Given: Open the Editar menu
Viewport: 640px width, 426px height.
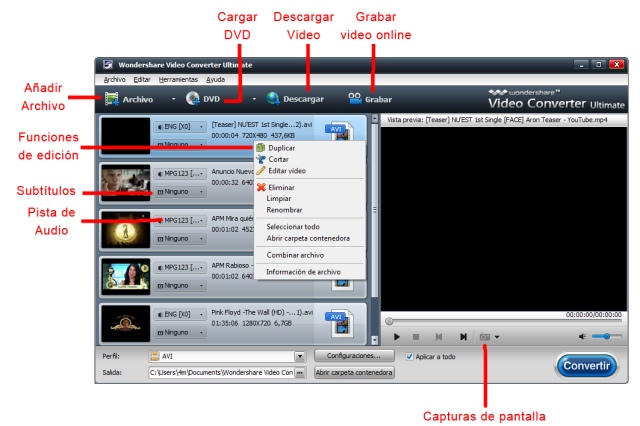Looking at the screenshot, I should click(x=142, y=80).
